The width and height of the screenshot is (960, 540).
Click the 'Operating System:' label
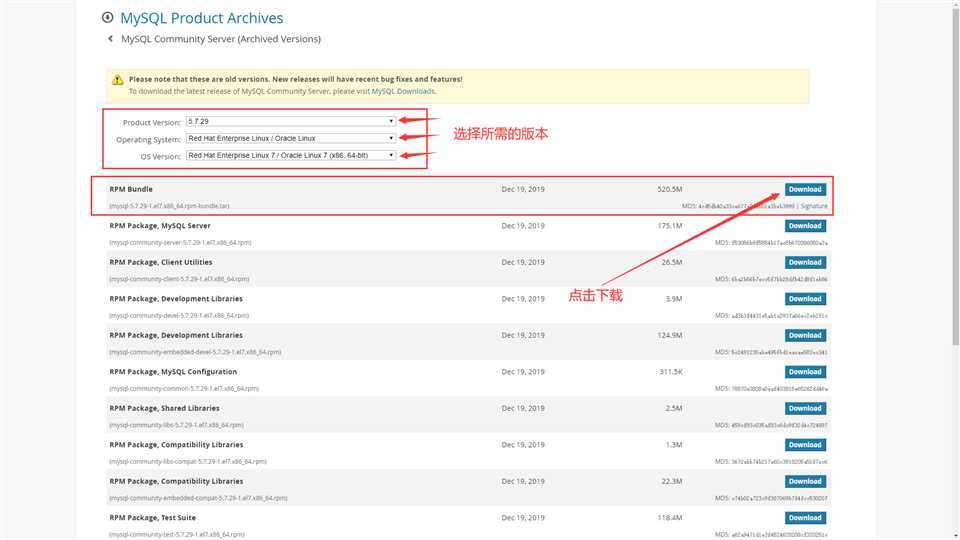(149, 140)
